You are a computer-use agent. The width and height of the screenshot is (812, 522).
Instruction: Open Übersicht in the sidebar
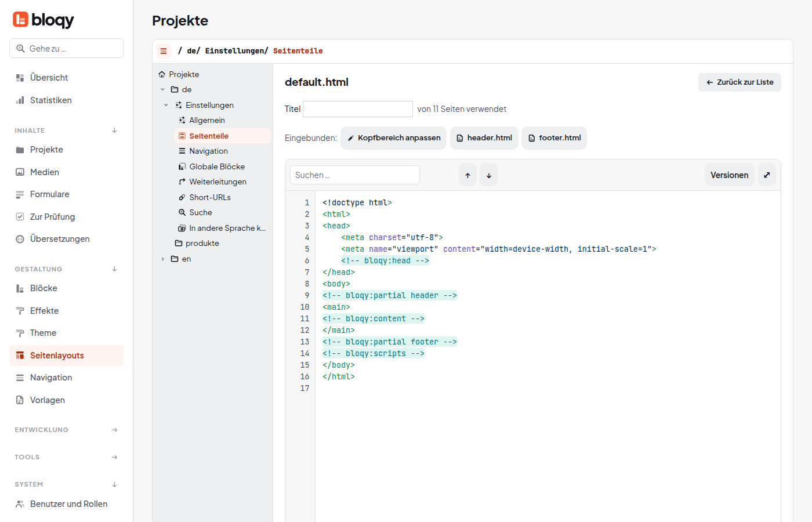point(66,78)
